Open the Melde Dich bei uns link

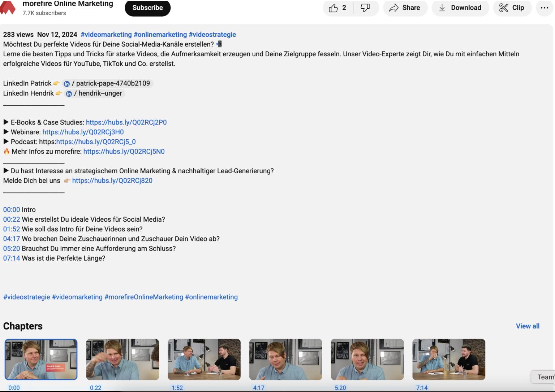[112, 180]
